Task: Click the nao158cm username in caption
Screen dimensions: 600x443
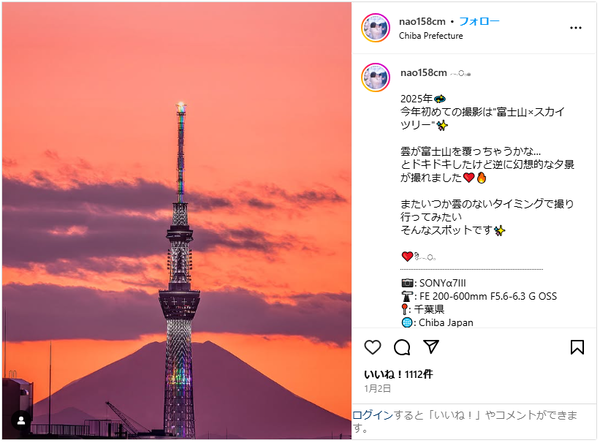Action: 424,73
